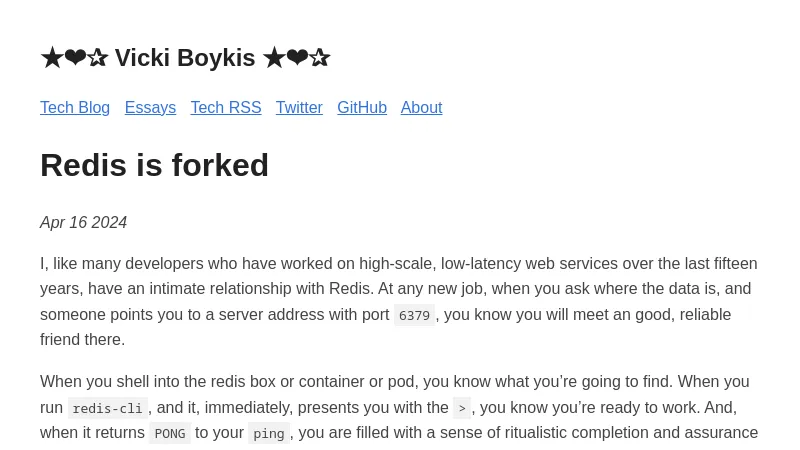Navigate to the About page
The width and height of the screenshot is (800, 450).
tap(421, 108)
